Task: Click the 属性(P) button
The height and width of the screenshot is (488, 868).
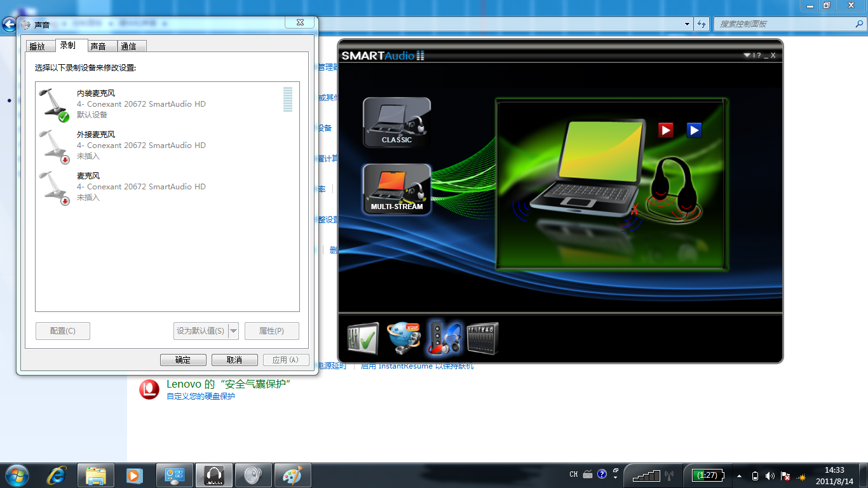Action: (x=271, y=331)
